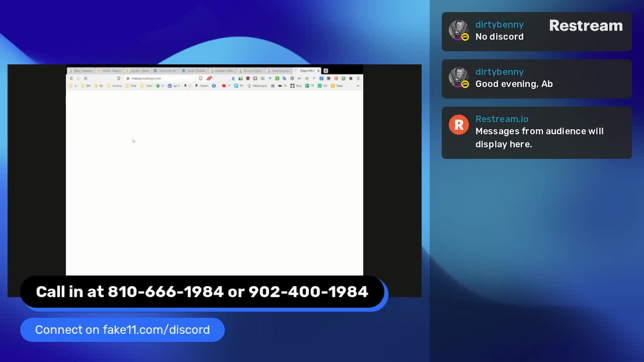Image resolution: width=644 pixels, height=362 pixels.
Task: Open the Tools bookmarks folder
Action: [x=146, y=86]
